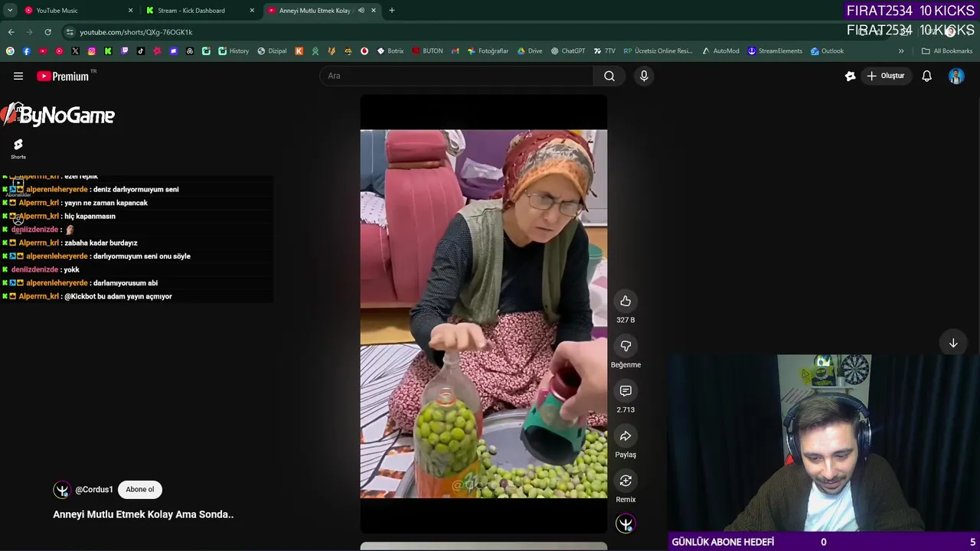Open the AutoMod bookmark
The image size is (980, 551).
pos(720,51)
